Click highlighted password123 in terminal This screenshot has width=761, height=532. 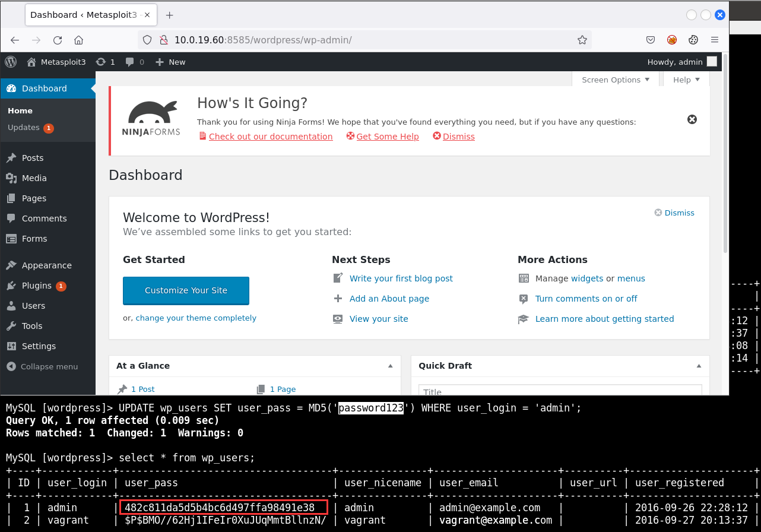coord(371,408)
